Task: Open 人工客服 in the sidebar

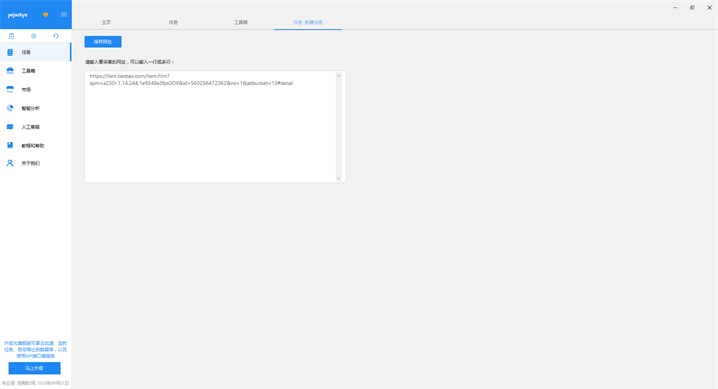Action: [36, 127]
